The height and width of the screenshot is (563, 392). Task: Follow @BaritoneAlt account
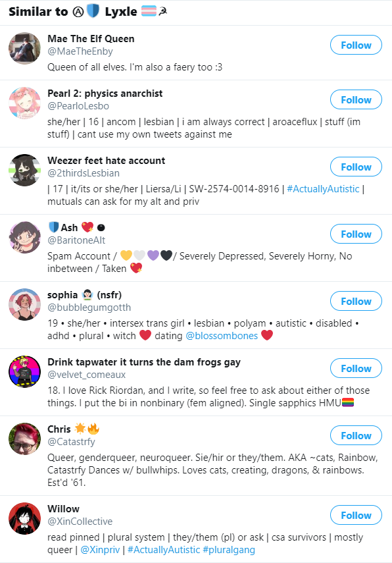pos(356,234)
